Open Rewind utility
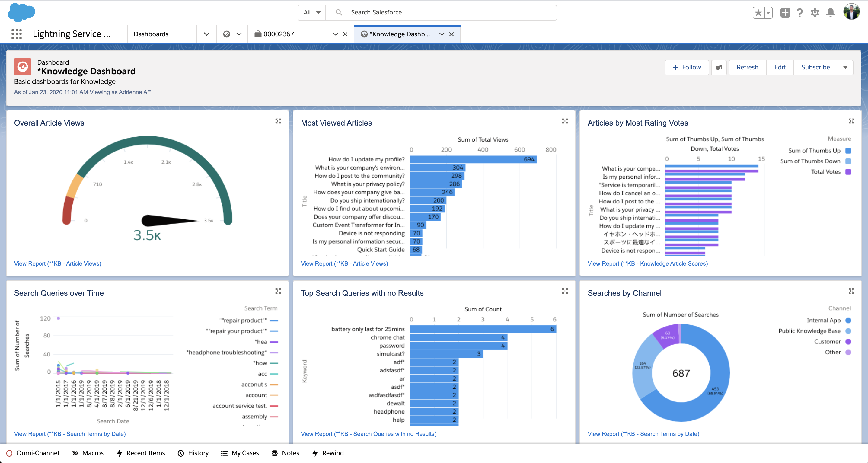 tap(328, 453)
